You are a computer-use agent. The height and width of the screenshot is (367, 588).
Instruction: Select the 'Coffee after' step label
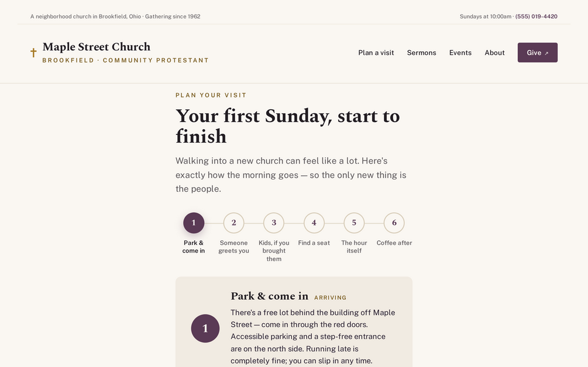[x=394, y=243]
